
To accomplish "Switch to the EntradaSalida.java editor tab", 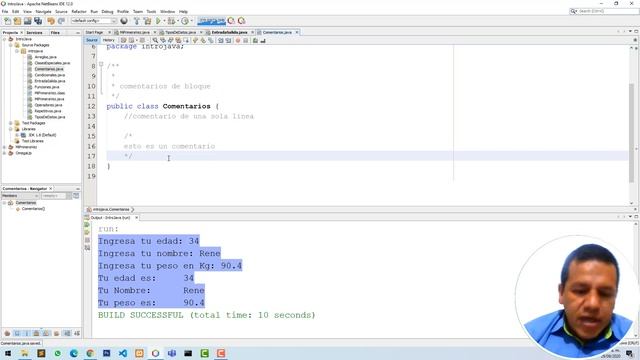I will tap(229, 32).
